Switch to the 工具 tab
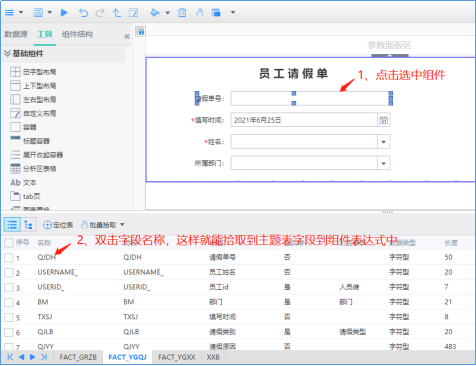Screen dimensions: 476x366 pos(45,34)
